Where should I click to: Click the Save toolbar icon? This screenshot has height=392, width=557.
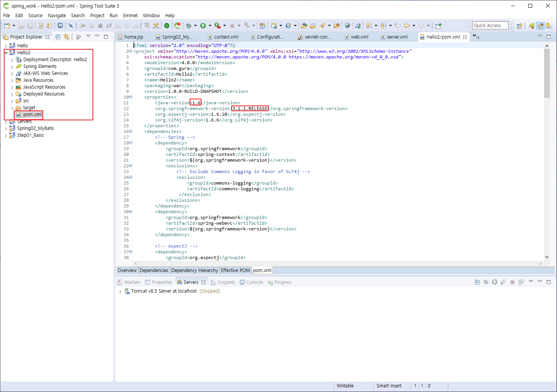tap(21, 26)
